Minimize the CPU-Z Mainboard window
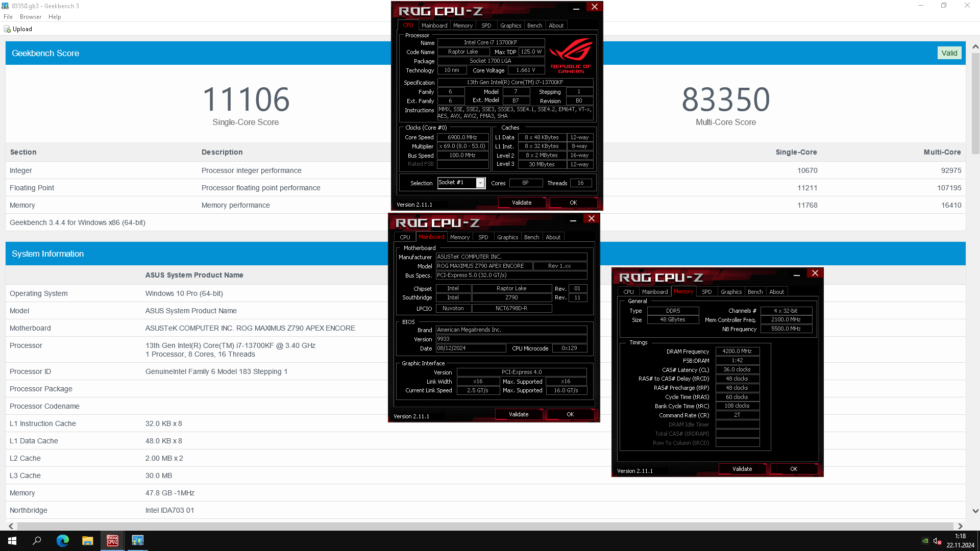Screen dimensions: 980x551 tap(573, 220)
